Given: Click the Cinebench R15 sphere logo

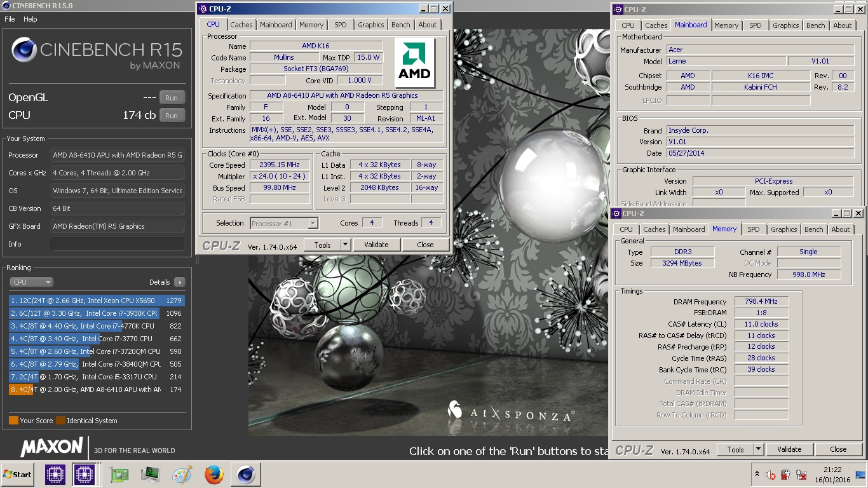Looking at the screenshot, I should pyautogui.click(x=24, y=50).
